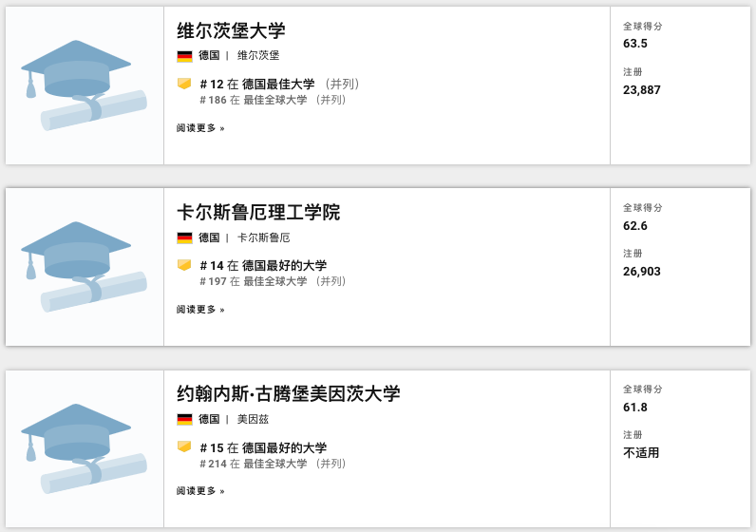
Task: Click the graduation cap image for 卡尔斯鲁厄理工学院
Action: [x=84, y=266]
